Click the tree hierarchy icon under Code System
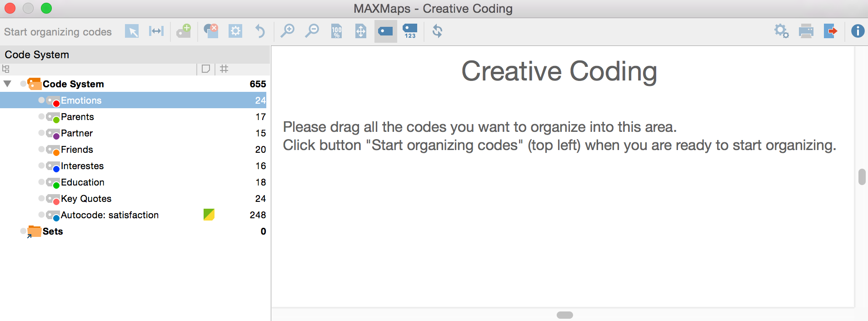868x321 pixels. pyautogui.click(x=6, y=69)
